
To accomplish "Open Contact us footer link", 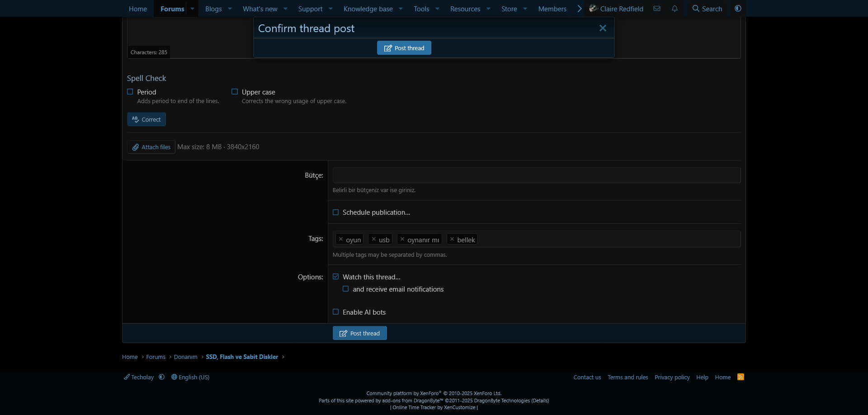I will [587, 377].
